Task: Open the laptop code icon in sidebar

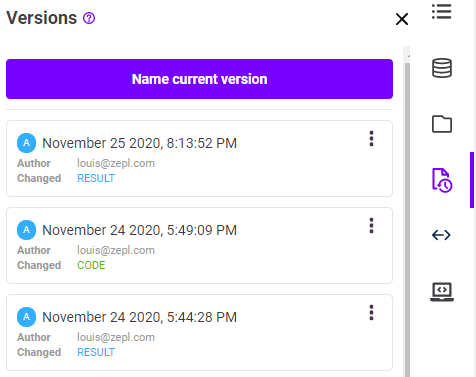Action: pyautogui.click(x=442, y=292)
